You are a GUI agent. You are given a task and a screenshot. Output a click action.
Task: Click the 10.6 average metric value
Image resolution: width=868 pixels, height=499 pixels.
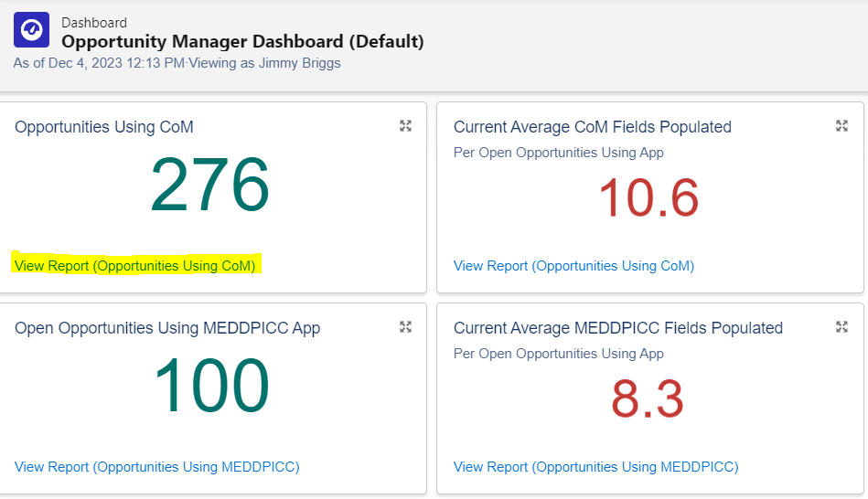tap(648, 197)
